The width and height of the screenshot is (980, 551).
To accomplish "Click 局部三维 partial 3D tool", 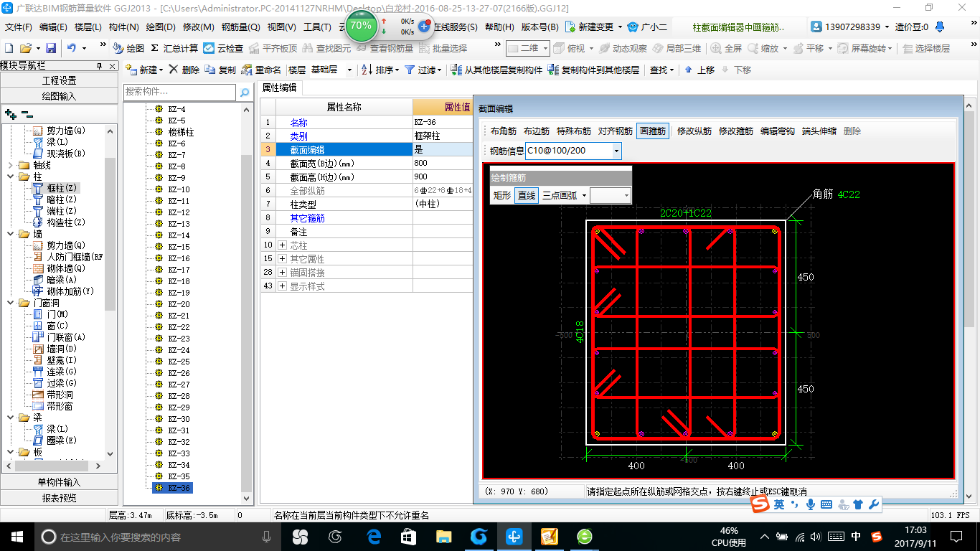I will coord(677,48).
